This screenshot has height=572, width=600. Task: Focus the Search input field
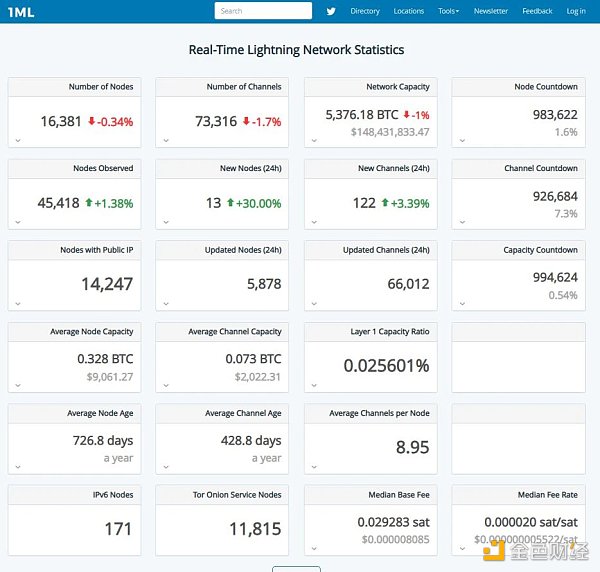(x=263, y=11)
